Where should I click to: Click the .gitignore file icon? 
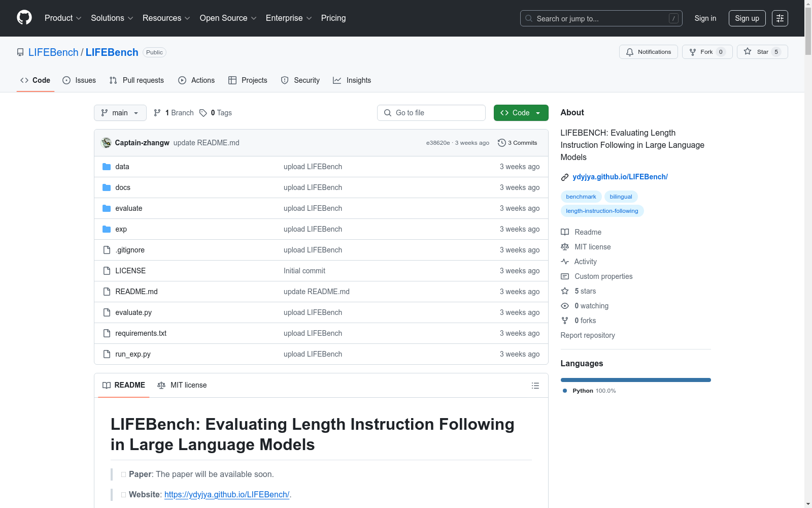(107, 250)
